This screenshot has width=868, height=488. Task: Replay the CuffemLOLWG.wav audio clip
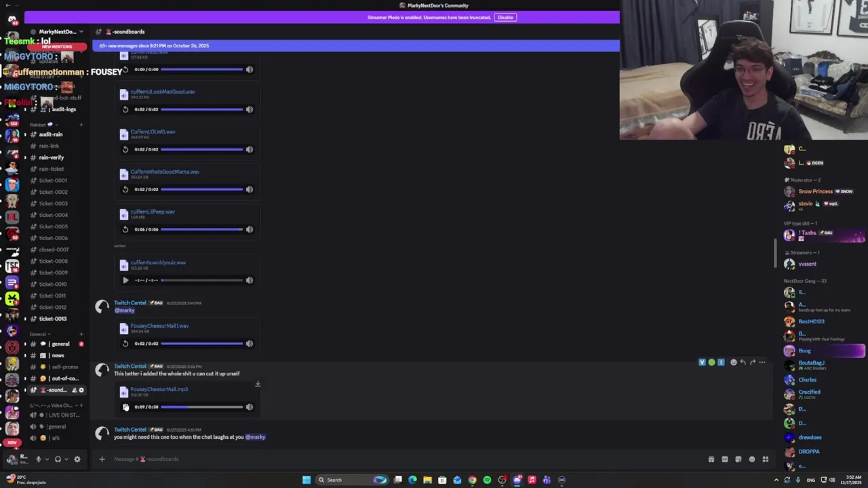click(125, 149)
